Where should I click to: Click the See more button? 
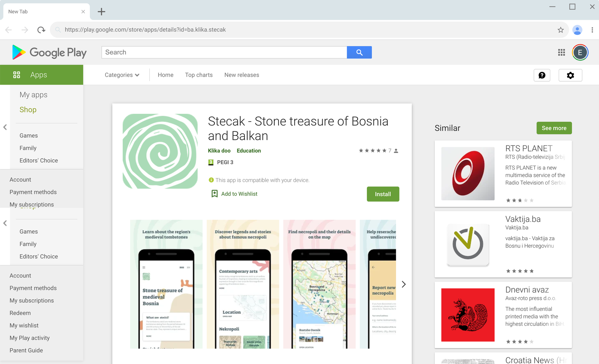(554, 128)
